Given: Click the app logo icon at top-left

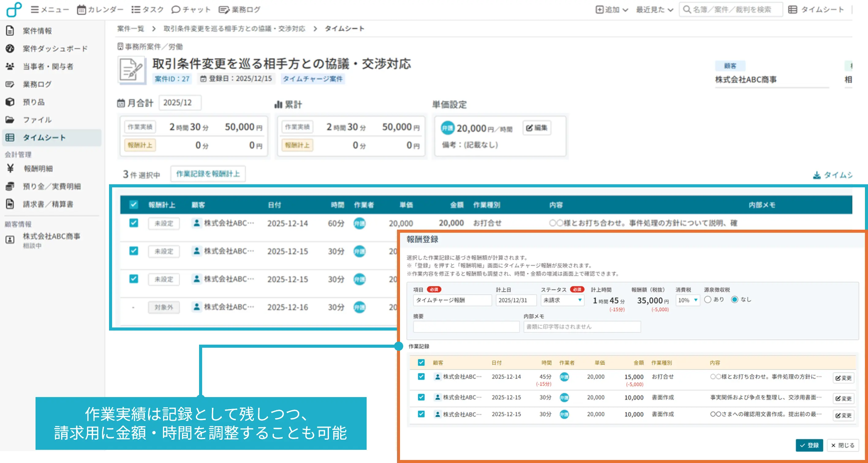Looking at the screenshot, I should point(14,10).
